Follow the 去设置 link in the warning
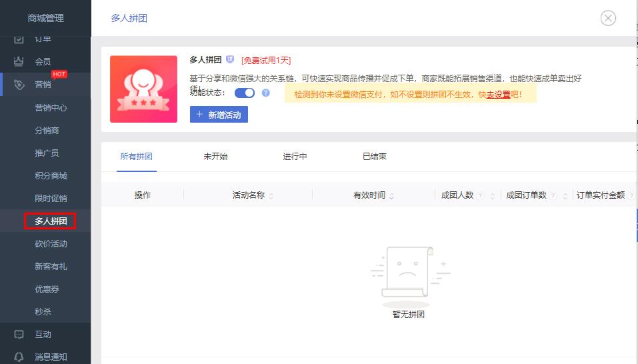Image resolution: width=638 pixels, height=364 pixels. [498, 95]
